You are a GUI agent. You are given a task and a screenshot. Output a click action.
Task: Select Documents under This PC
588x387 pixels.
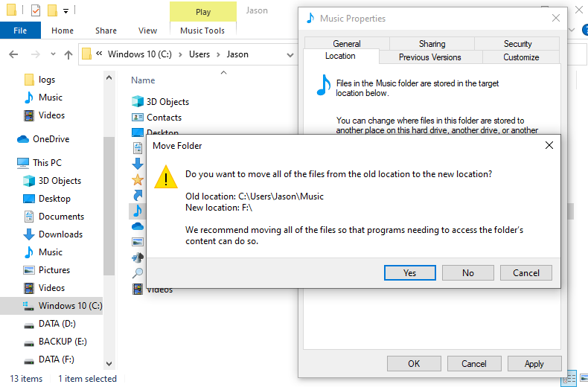click(x=61, y=217)
